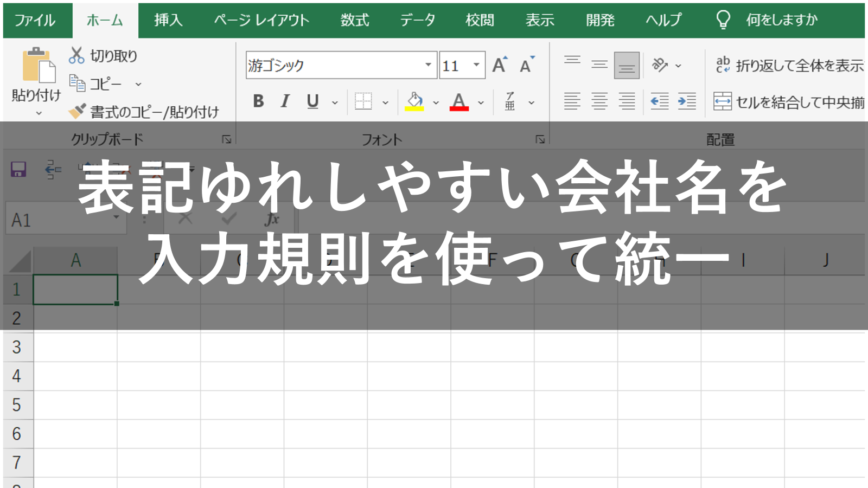Switch to the ヘルプ (Help) tab

point(663,21)
